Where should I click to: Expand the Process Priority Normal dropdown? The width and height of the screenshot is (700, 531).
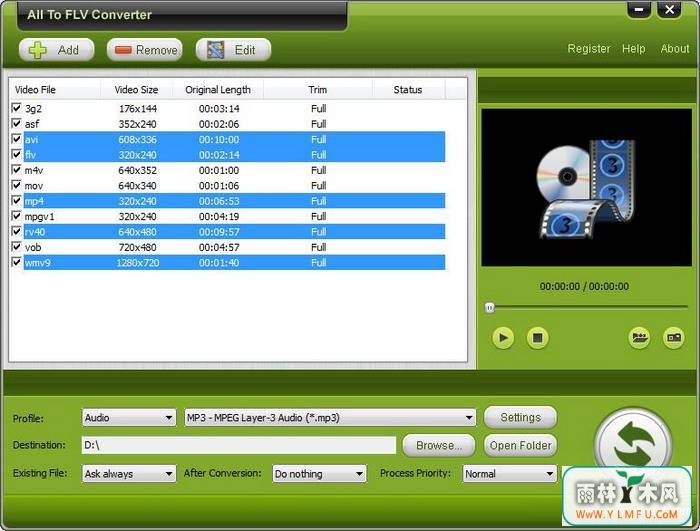[x=510, y=473]
